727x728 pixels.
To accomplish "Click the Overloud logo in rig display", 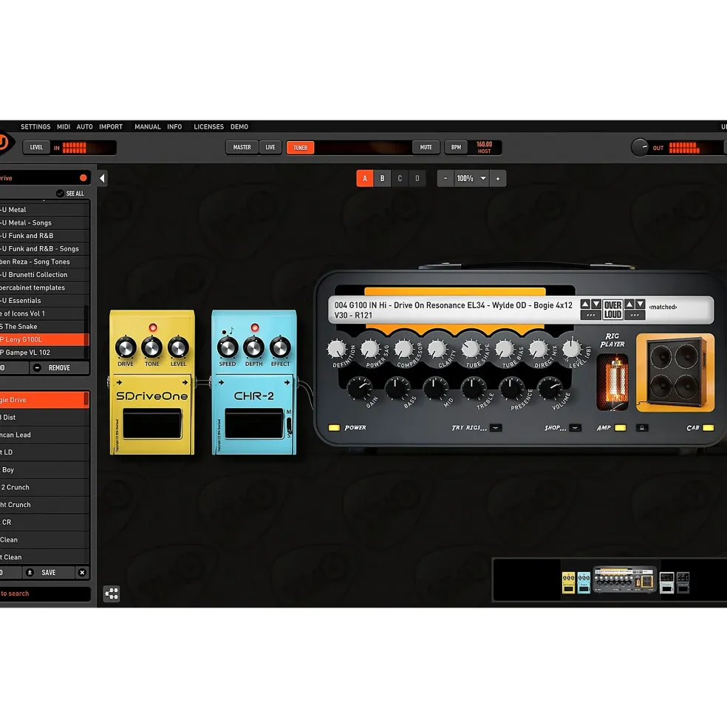I will point(612,310).
